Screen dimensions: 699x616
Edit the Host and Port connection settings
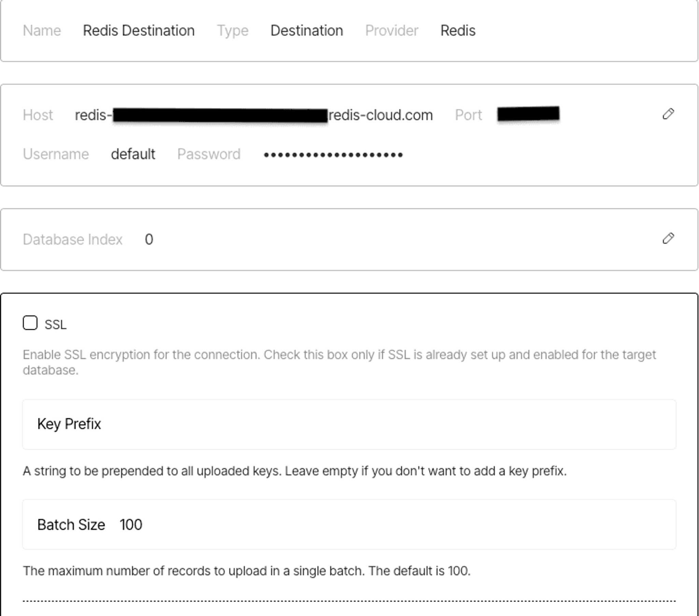(x=668, y=114)
